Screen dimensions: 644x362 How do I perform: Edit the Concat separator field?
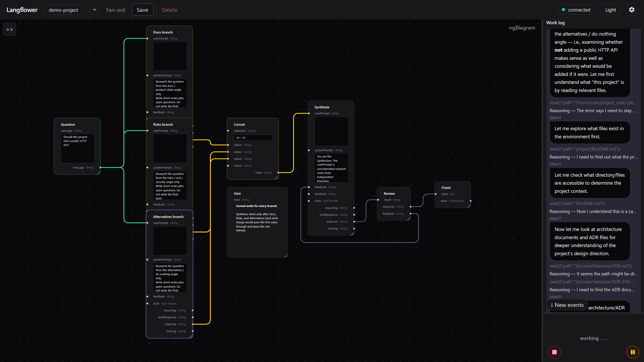pos(253,137)
